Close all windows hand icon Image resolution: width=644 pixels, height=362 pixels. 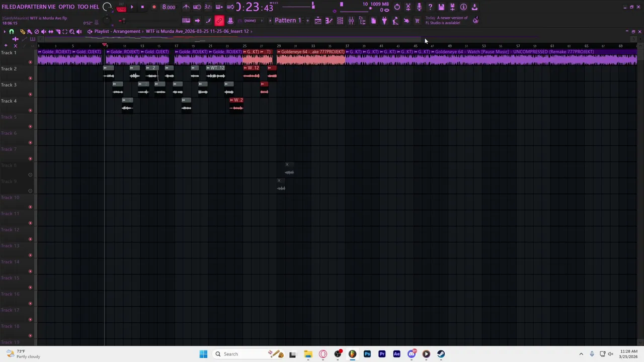point(407,21)
